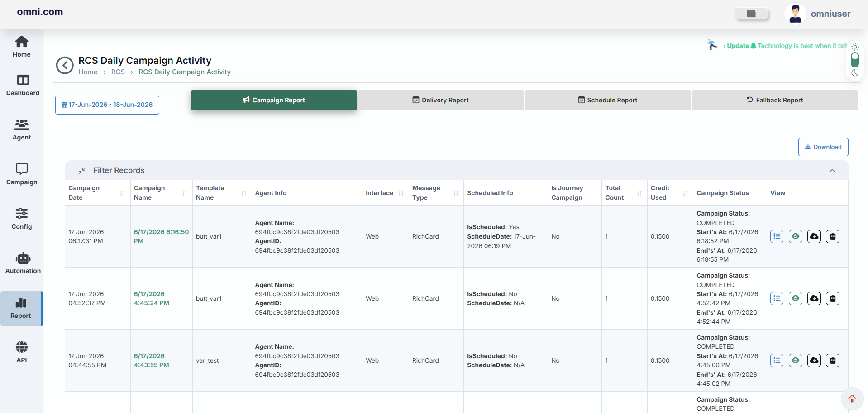Select the Report sidebar item
The height and width of the screenshot is (413, 868).
21,308
